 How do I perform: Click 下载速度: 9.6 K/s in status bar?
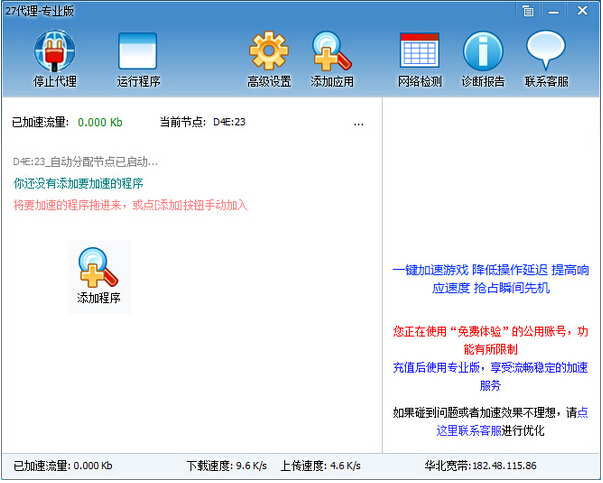[227, 466]
